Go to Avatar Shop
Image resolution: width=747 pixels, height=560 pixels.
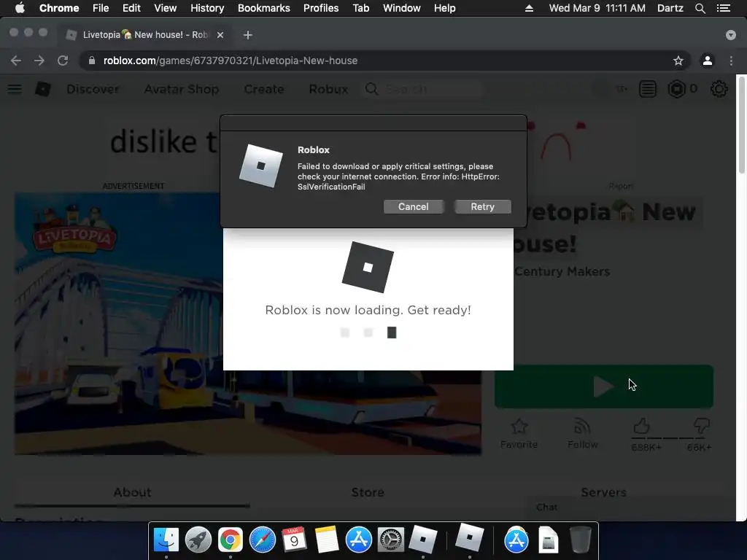[x=182, y=89]
